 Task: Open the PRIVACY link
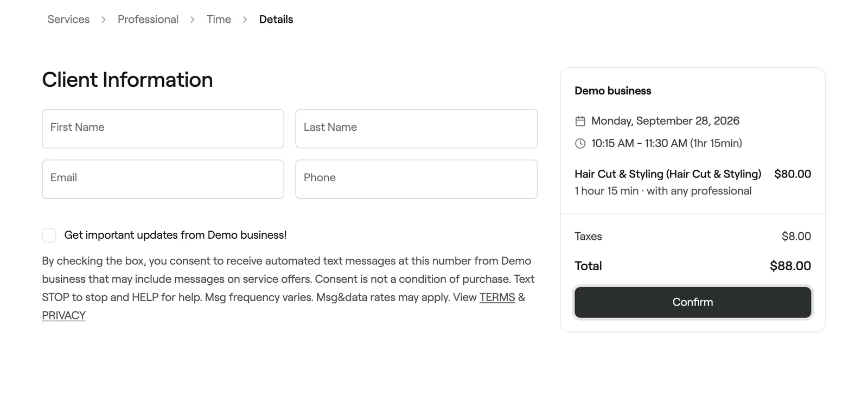coord(64,315)
